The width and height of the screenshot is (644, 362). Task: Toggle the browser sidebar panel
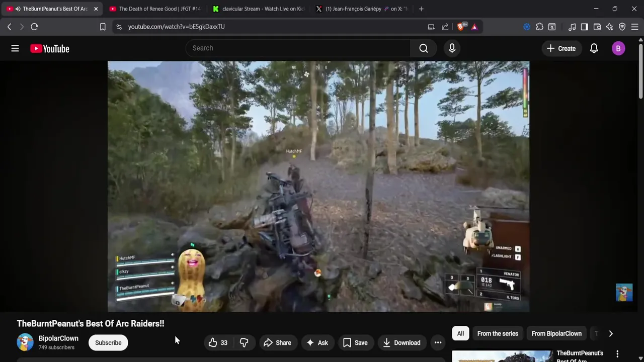tap(584, 27)
